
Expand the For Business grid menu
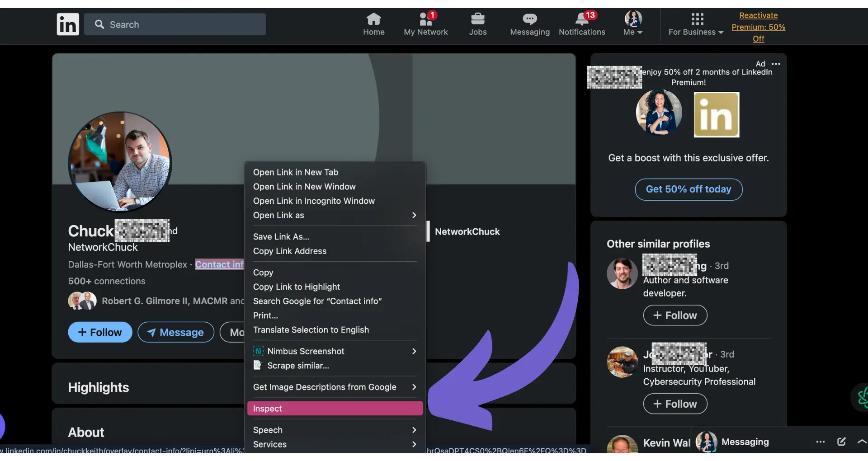pyautogui.click(x=696, y=24)
